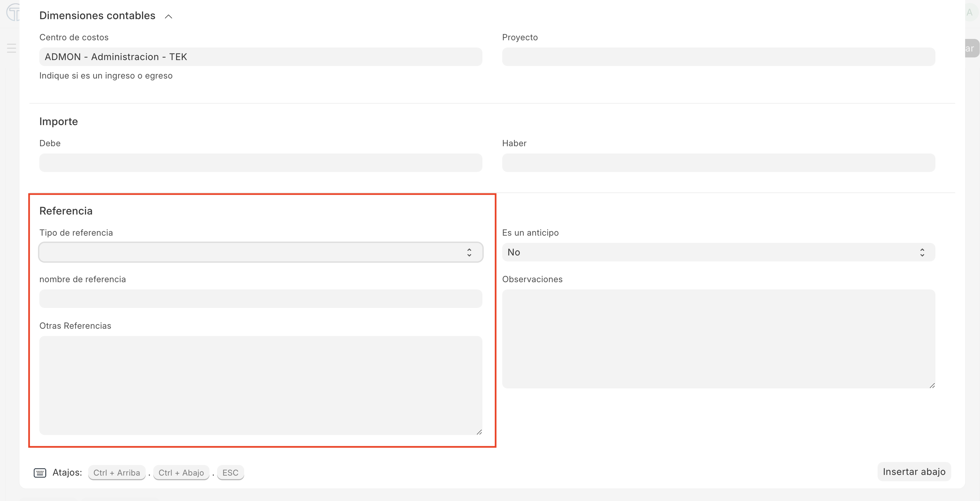Click the Ctrl + Abajo shortcut chip
This screenshot has height=501, width=980.
181,473
